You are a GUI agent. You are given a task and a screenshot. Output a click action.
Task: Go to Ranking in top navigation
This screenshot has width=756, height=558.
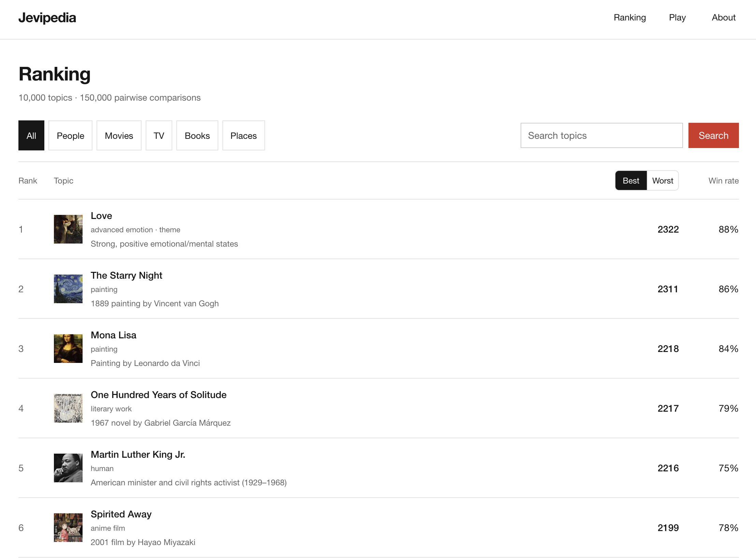(629, 17)
